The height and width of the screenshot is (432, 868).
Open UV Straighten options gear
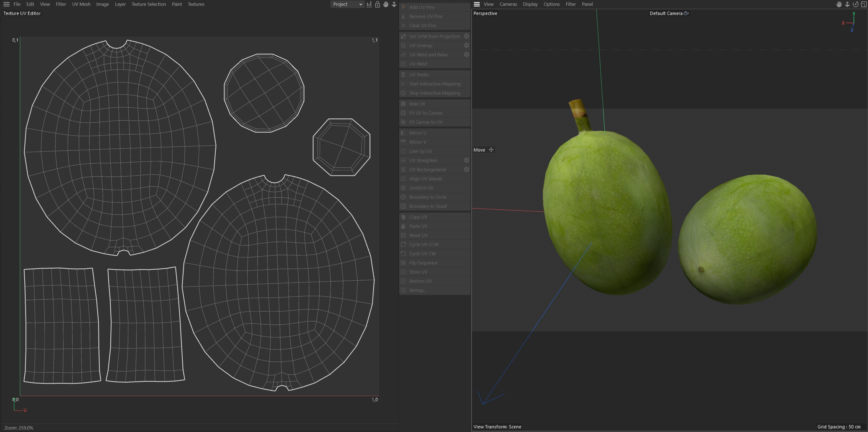466,161
